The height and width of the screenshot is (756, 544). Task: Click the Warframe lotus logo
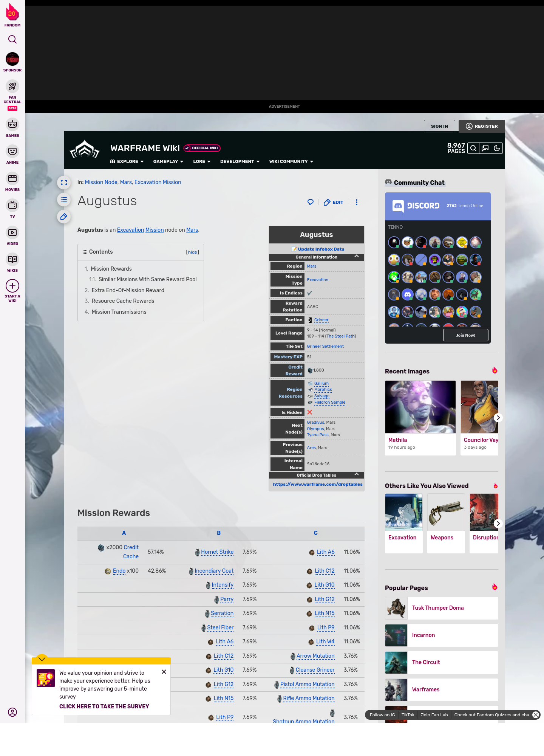coord(85,150)
